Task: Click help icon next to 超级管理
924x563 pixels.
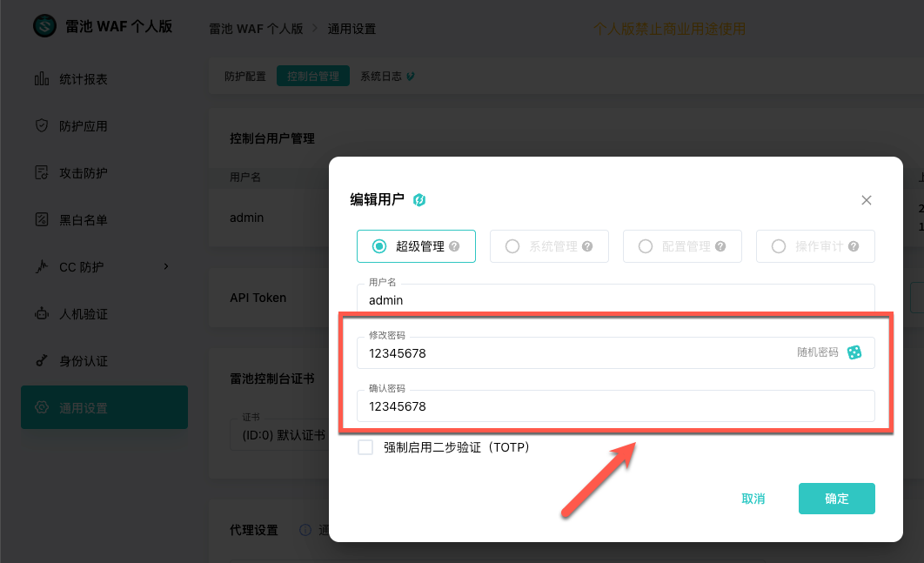Action: (454, 246)
